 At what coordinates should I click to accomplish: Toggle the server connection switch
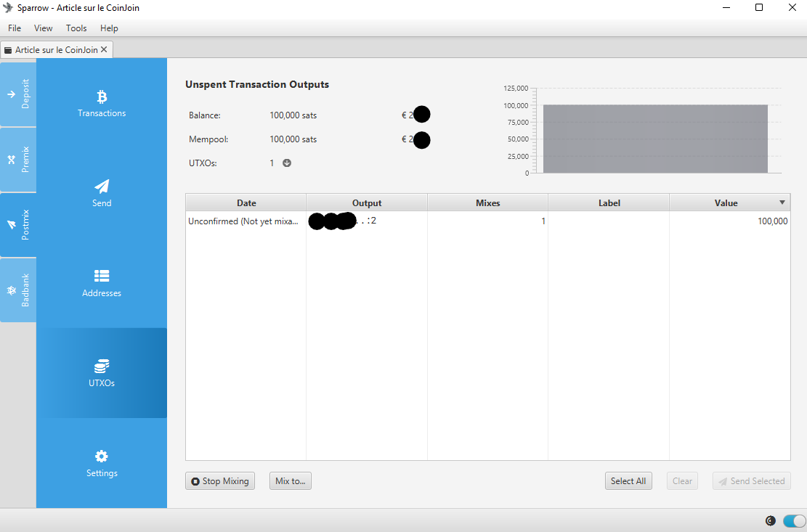[x=795, y=520]
